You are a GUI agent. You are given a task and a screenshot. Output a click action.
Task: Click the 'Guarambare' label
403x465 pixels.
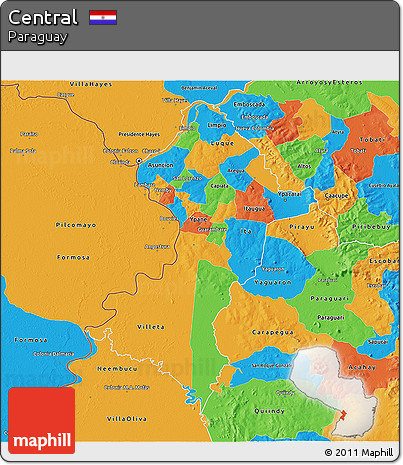(212, 229)
